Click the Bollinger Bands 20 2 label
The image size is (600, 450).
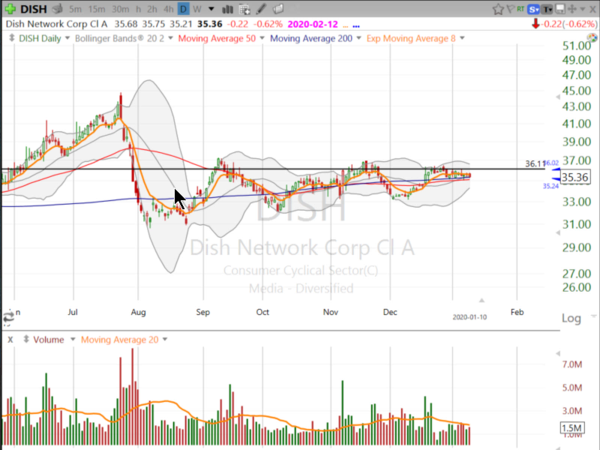point(119,38)
